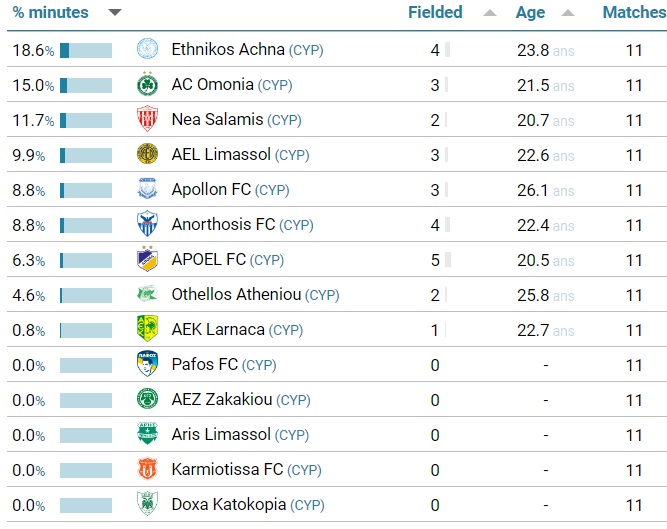Click the Anorthosis FC club crest
667x529 pixels.
(x=147, y=224)
